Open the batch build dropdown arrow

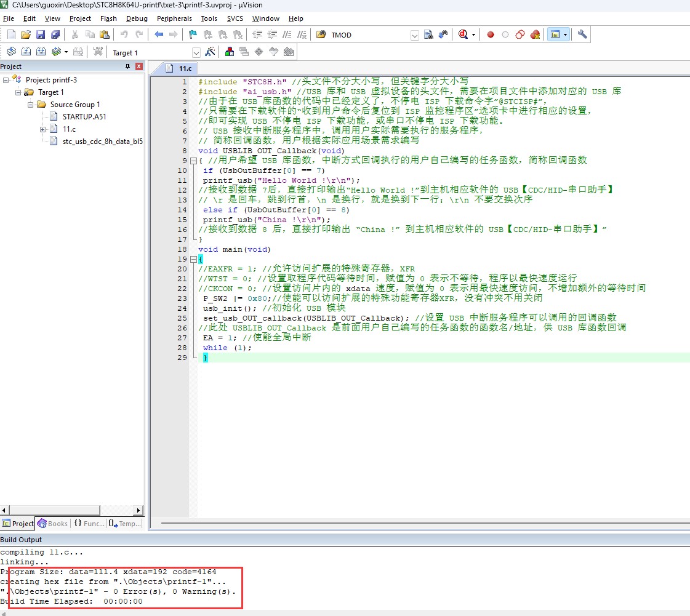click(x=66, y=52)
